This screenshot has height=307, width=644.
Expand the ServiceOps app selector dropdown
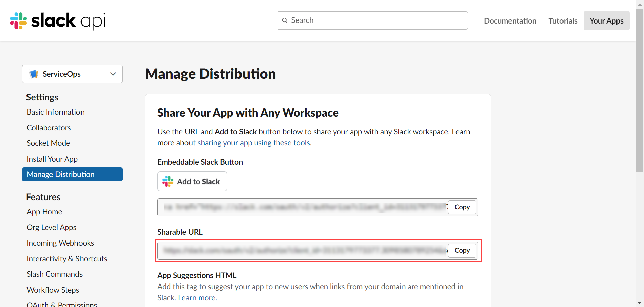pyautogui.click(x=113, y=74)
